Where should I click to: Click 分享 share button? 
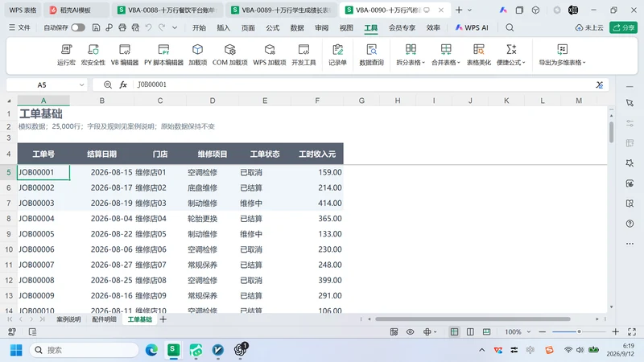click(x=623, y=27)
